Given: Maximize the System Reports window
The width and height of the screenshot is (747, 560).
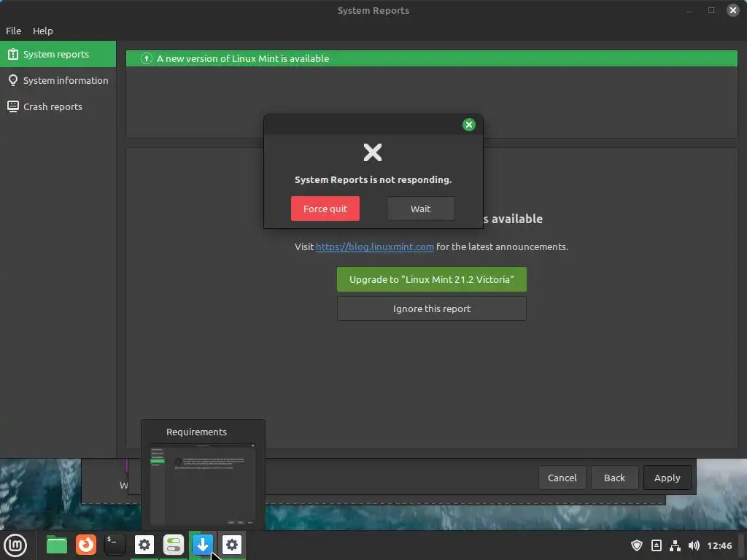Looking at the screenshot, I should (x=711, y=10).
